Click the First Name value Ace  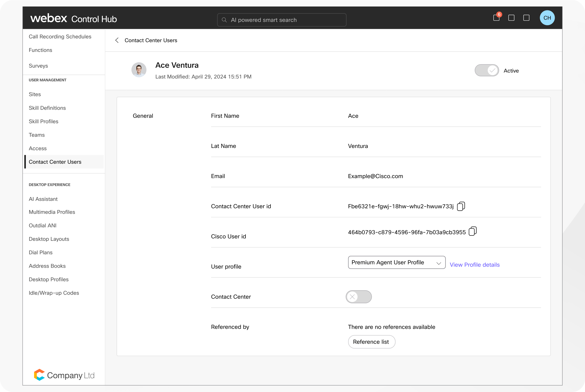point(353,116)
